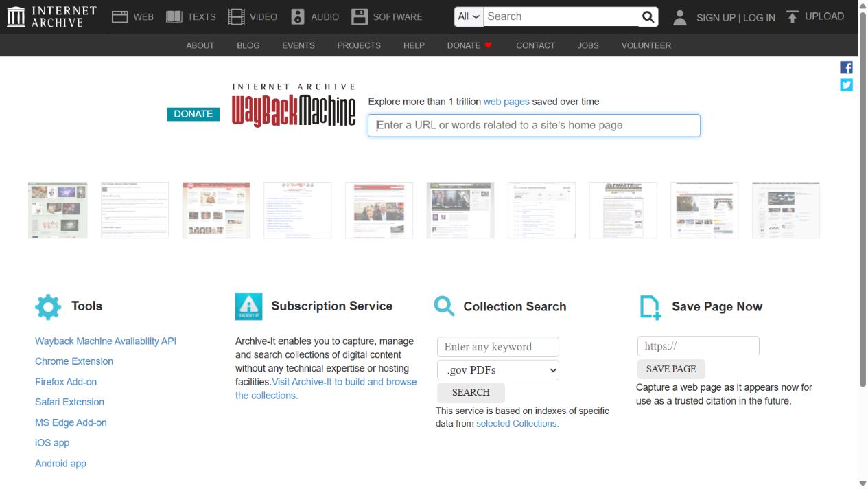Open the Events menu item
The image size is (868, 489).
298,45
